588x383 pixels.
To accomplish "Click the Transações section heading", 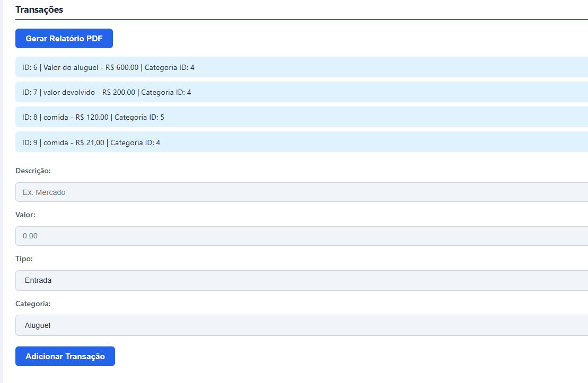I will [39, 10].
